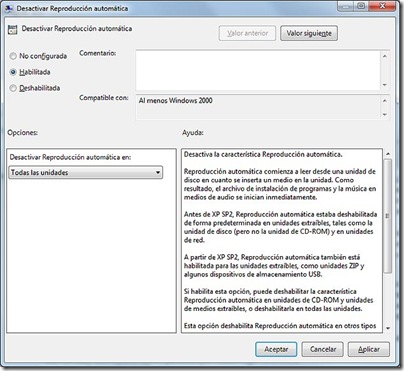This screenshot has height=371, width=404.
Task: Click the Ayuda panel scroll up arrow
Action: pyautogui.click(x=388, y=154)
